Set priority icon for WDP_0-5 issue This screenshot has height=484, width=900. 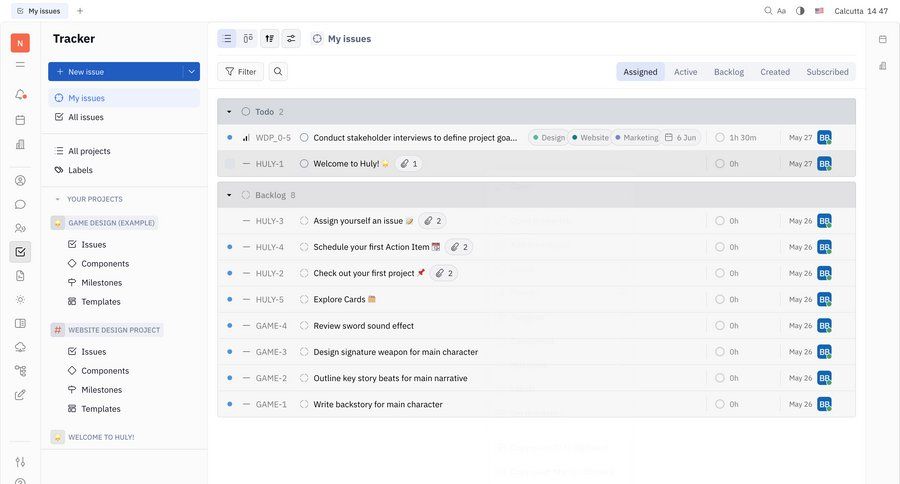click(246, 138)
